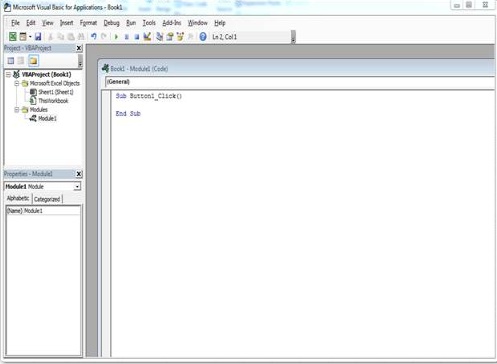
Task: Select Microsoft Excel Objects folder
Action: tap(55, 83)
